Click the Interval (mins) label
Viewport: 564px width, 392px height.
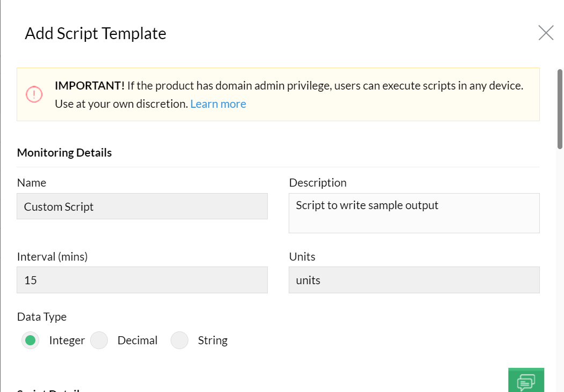tap(53, 257)
